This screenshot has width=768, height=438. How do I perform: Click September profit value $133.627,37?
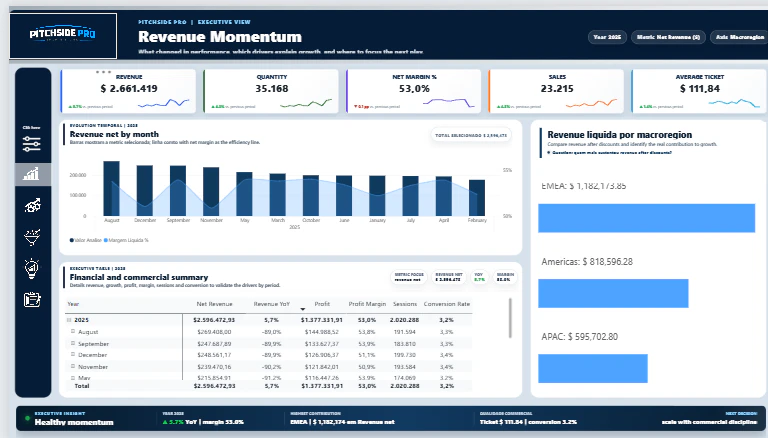[x=321, y=343]
